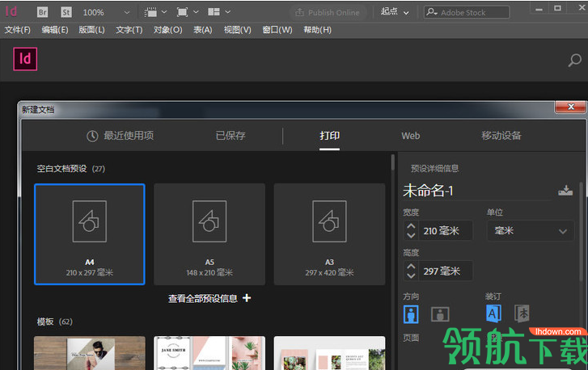Select the A4 210 x 297 preset
This screenshot has width=588, height=370.
click(90, 234)
